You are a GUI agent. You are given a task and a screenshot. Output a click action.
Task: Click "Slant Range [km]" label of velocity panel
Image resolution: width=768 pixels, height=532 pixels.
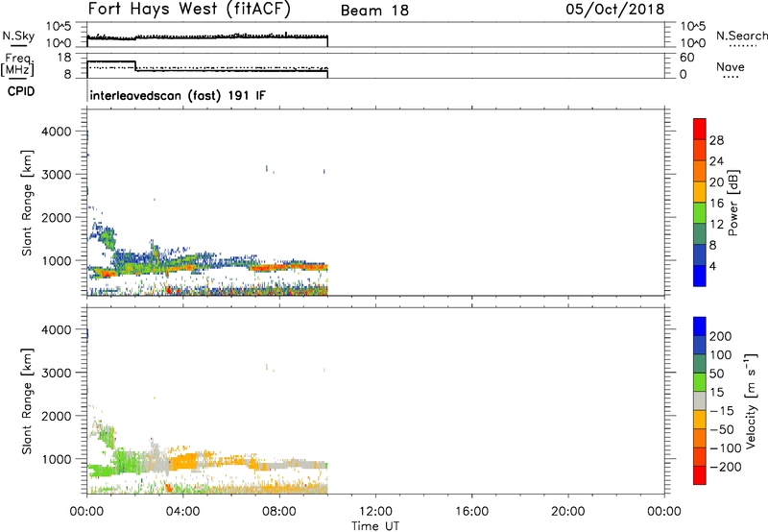pos(27,401)
